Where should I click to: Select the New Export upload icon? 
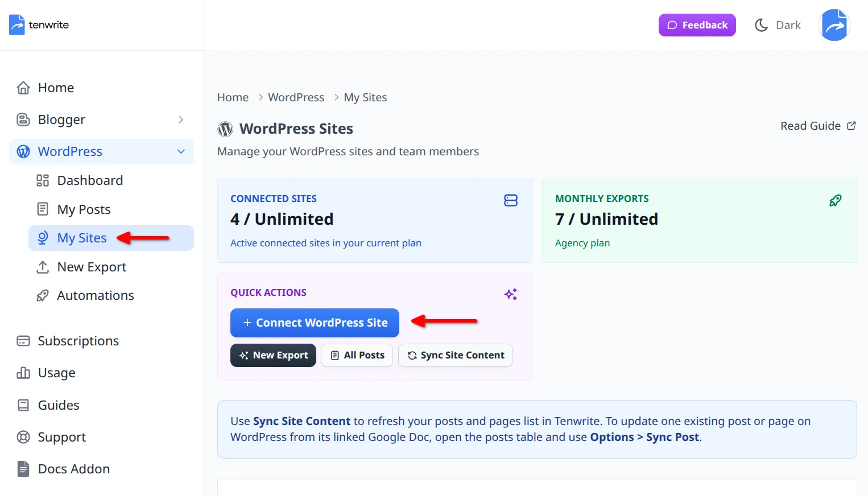click(43, 266)
